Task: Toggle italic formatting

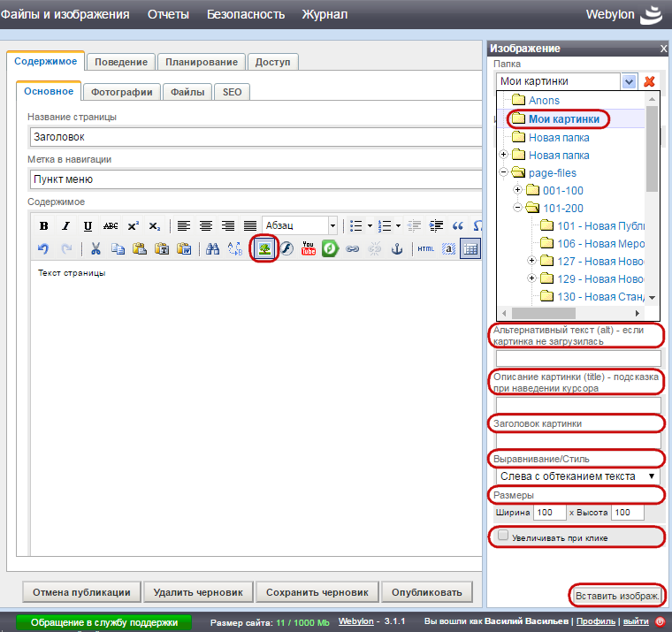Action: click(x=65, y=225)
